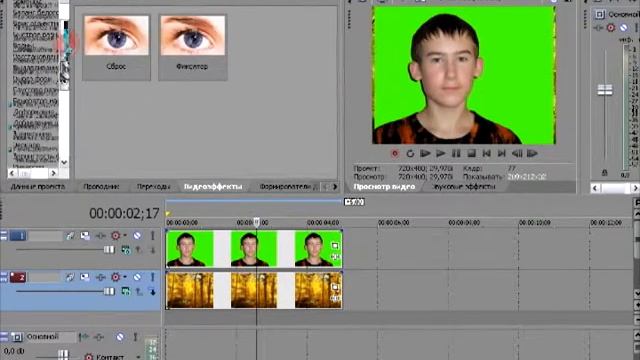640x360 pixels.
Task: Click track 1 level slider handle
Action: click(109, 250)
